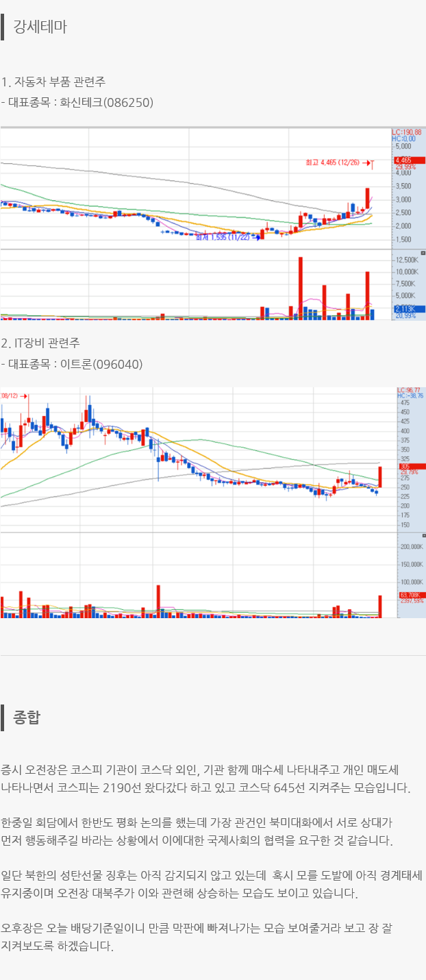Viewport: 426px width, 980px height.
Task: Click the LC:190.88 label on 화신테크 chart
Action: coord(406,132)
